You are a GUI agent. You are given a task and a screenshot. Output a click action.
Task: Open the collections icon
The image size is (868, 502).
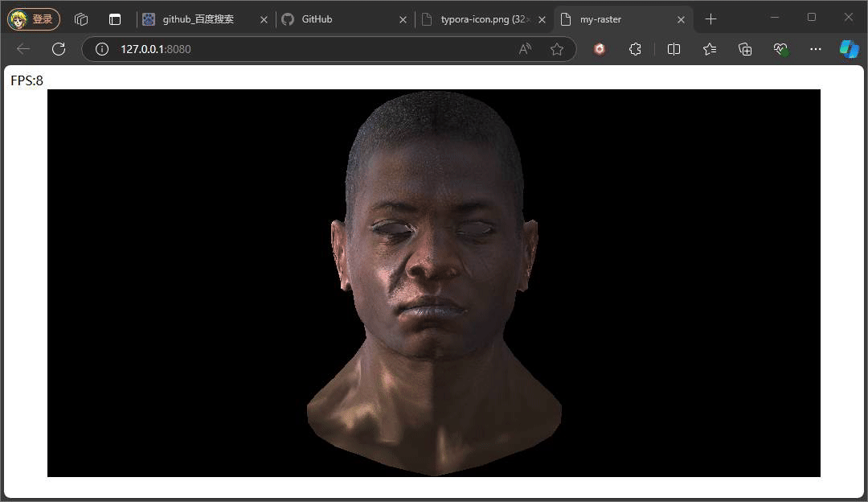(745, 49)
